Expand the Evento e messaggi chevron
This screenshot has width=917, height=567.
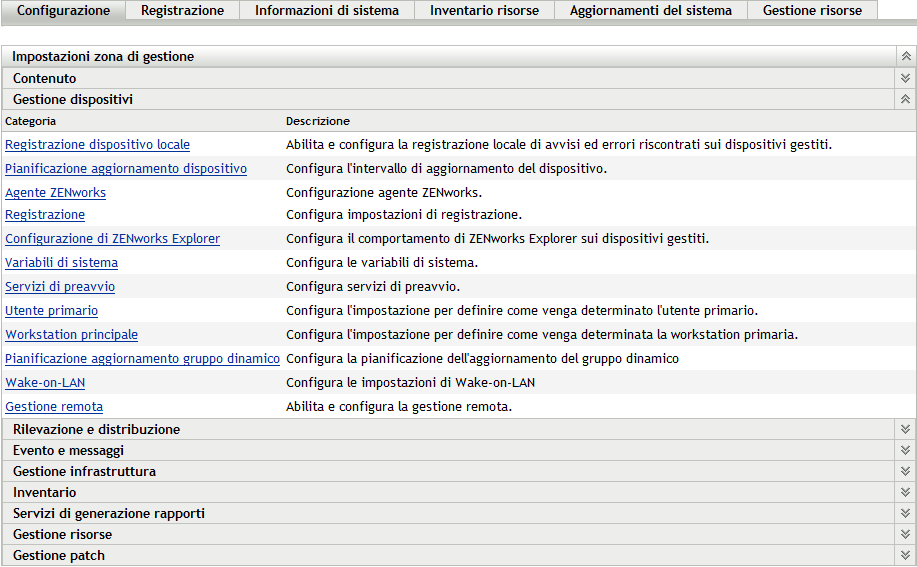point(905,450)
